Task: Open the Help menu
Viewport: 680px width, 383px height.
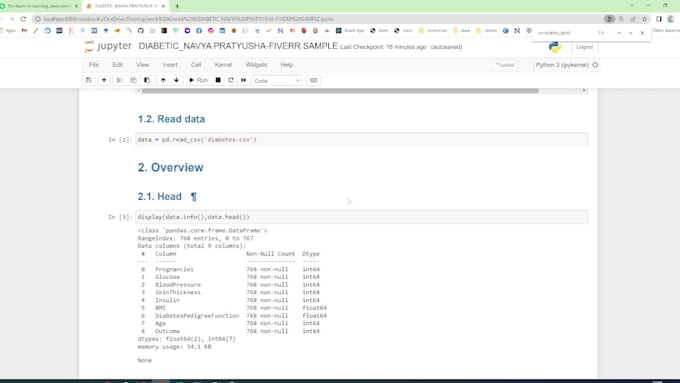Action: (x=287, y=65)
